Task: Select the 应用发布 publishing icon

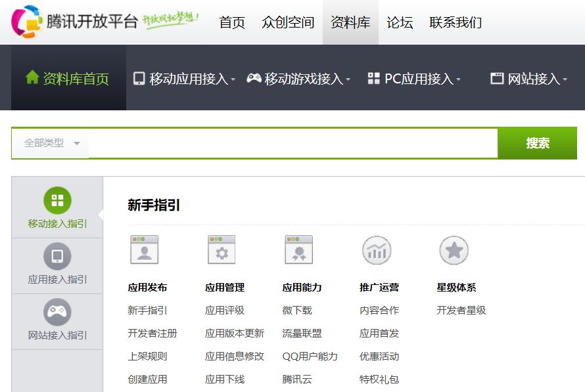Action: (x=146, y=250)
